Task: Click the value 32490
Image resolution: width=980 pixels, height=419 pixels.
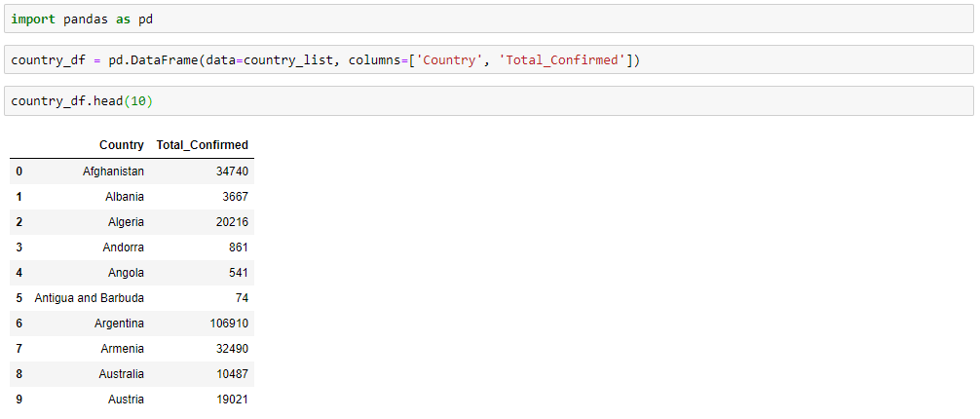Action: pyautogui.click(x=232, y=348)
